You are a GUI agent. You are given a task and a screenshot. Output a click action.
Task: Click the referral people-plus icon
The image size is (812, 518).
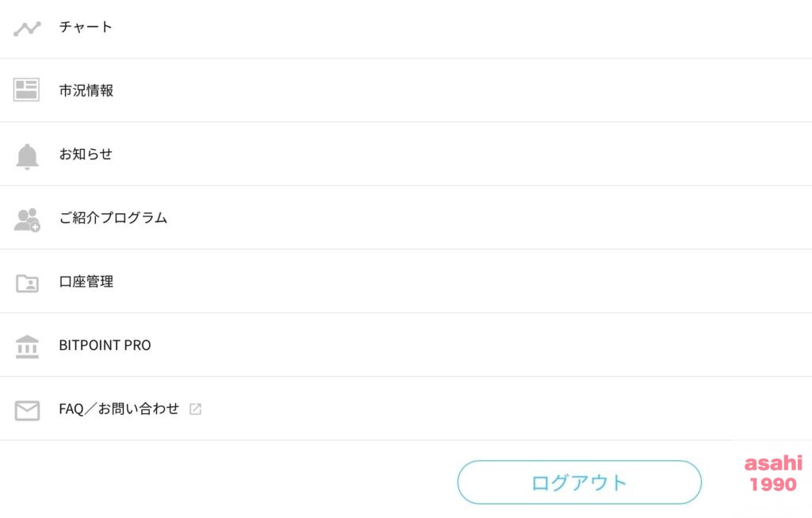pos(27,221)
